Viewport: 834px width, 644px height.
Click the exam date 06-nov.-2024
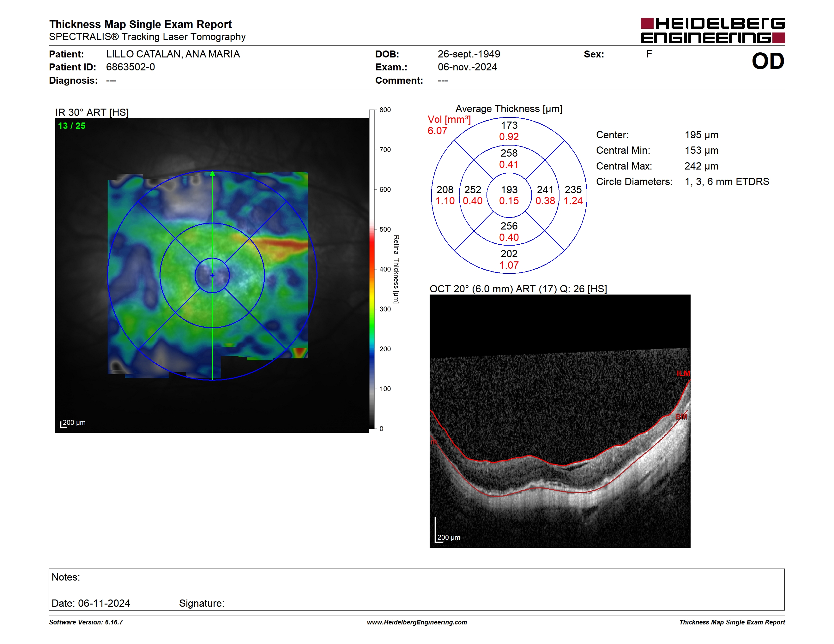pyautogui.click(x=468, y=67)
